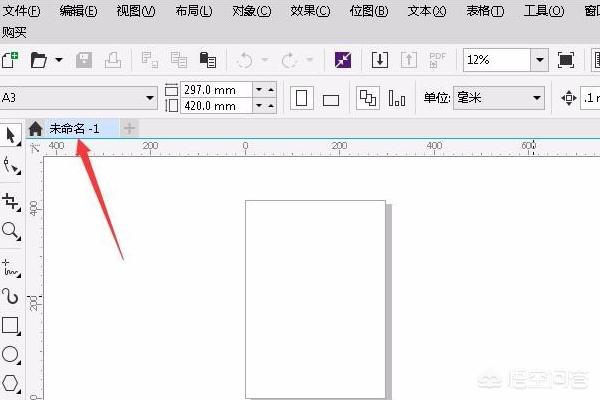This screenshot has height=400, width=600.
Task: Pick the Ellipse tool
Action: [x=11, y=354]
